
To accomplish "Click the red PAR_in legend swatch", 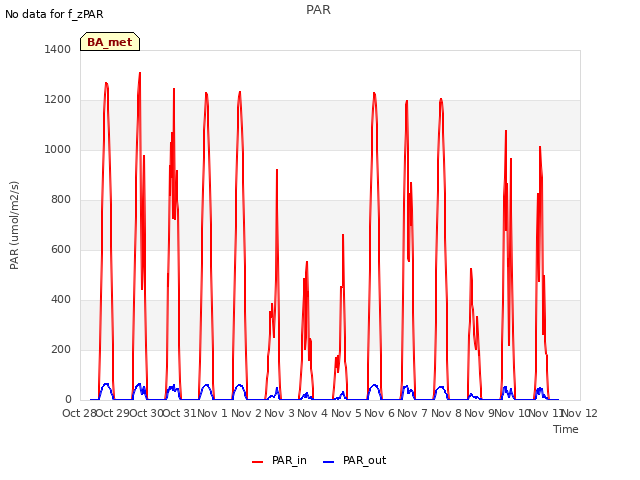I will [x=258, y=462].
